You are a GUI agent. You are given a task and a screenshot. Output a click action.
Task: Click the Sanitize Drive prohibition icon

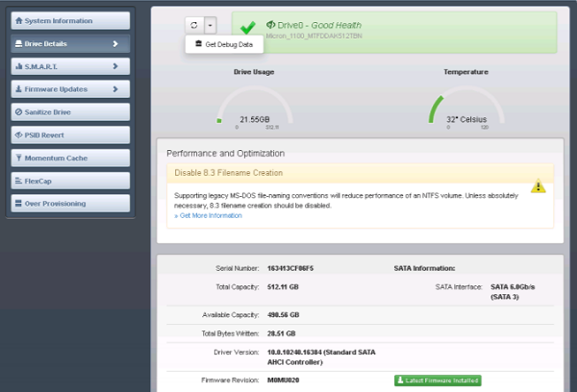[19, 112]
